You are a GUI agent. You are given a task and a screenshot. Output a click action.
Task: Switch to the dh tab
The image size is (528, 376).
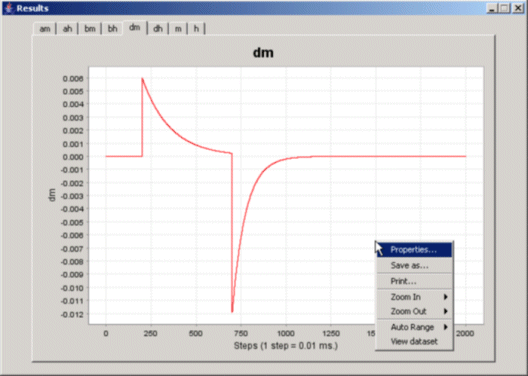(x=158, y=29)
